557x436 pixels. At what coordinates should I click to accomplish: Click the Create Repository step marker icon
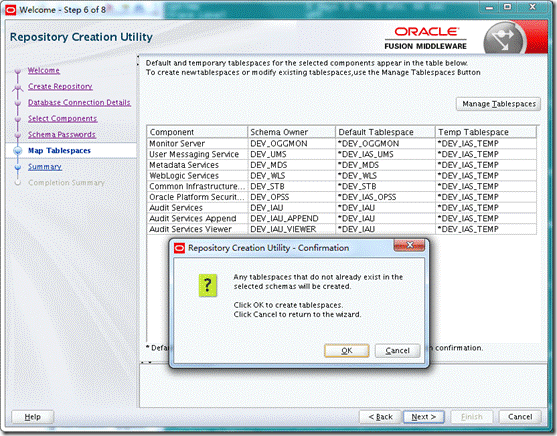click(18, 87)
